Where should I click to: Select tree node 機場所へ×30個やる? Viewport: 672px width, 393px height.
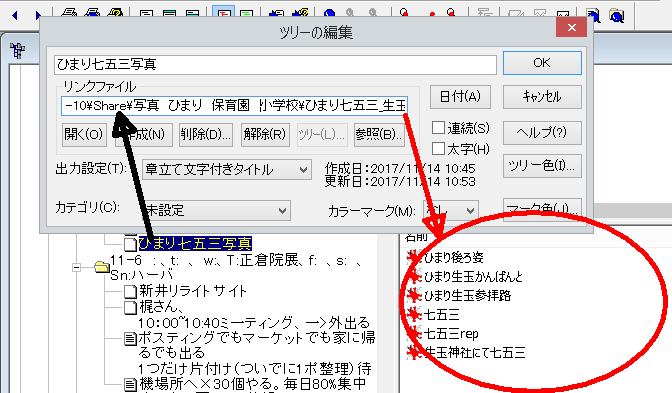click(252, 384)
